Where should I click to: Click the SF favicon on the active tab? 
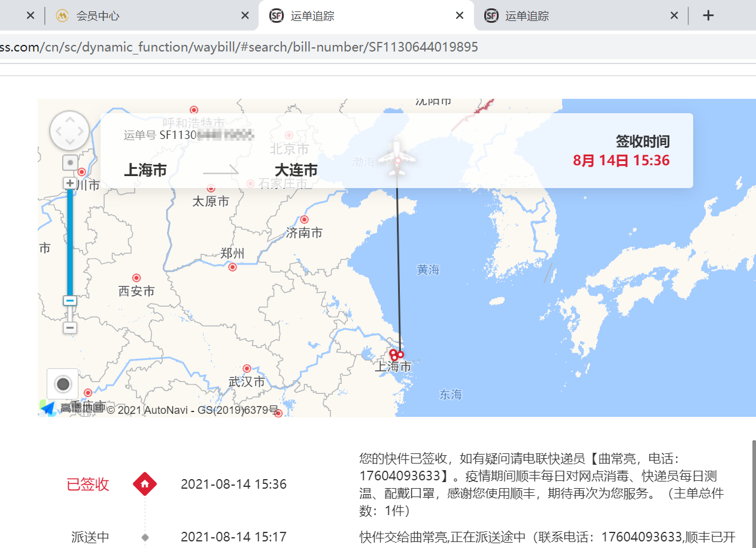click(276, 16)
